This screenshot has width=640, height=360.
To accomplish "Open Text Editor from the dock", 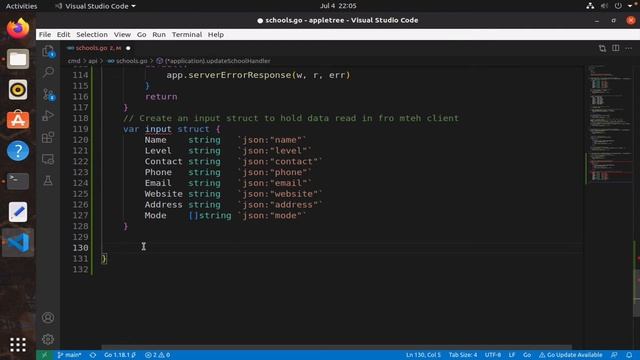I will pyautogui.click(x=18, y=212).
